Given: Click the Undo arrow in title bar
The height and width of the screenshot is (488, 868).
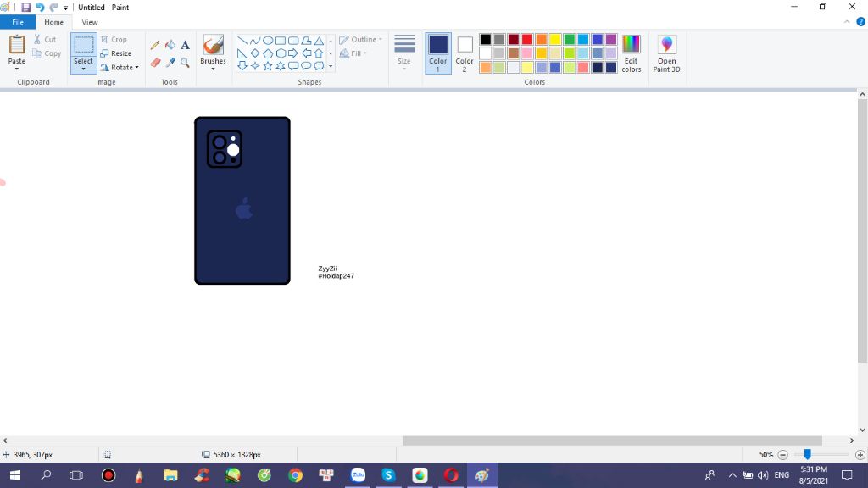Looking at the screenshot, I should click(x=40, y=8).
